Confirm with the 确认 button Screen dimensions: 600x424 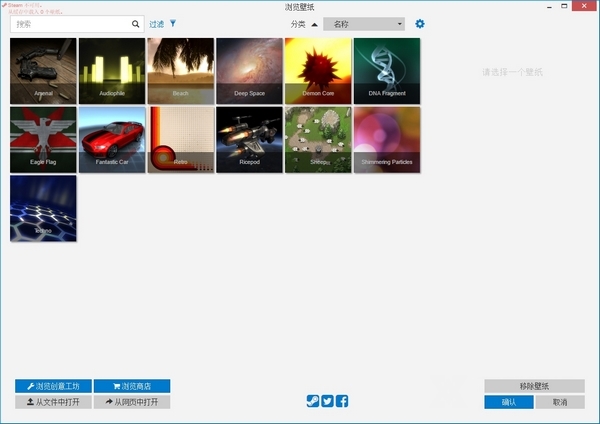tap(509, 402)
